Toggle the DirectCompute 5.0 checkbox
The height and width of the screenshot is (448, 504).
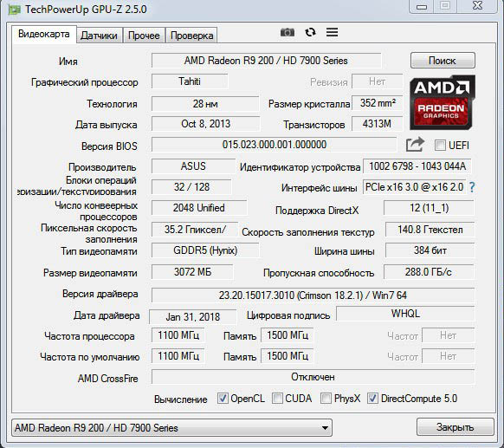[372, 399]
